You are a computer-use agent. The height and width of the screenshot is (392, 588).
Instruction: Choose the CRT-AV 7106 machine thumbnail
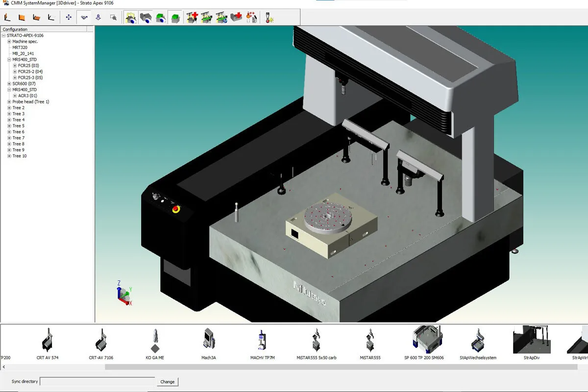[x=101, y=341]
